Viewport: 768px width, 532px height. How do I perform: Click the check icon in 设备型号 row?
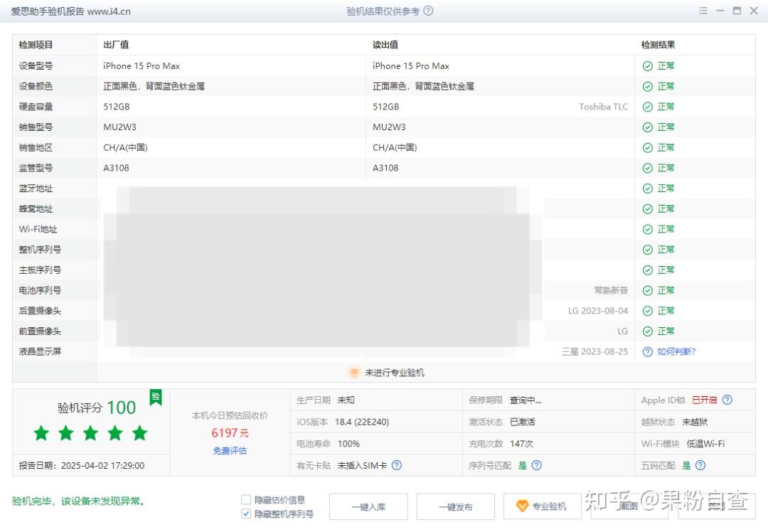648,66
